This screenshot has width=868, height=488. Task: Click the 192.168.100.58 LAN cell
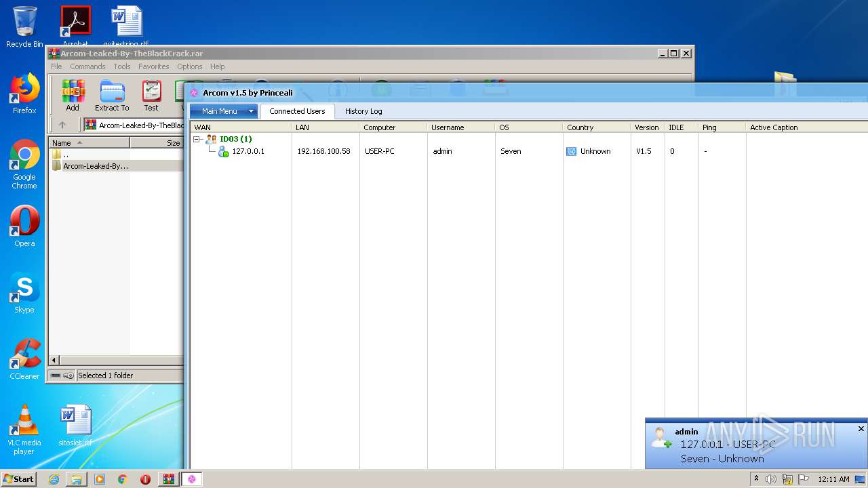coord(323,151)
